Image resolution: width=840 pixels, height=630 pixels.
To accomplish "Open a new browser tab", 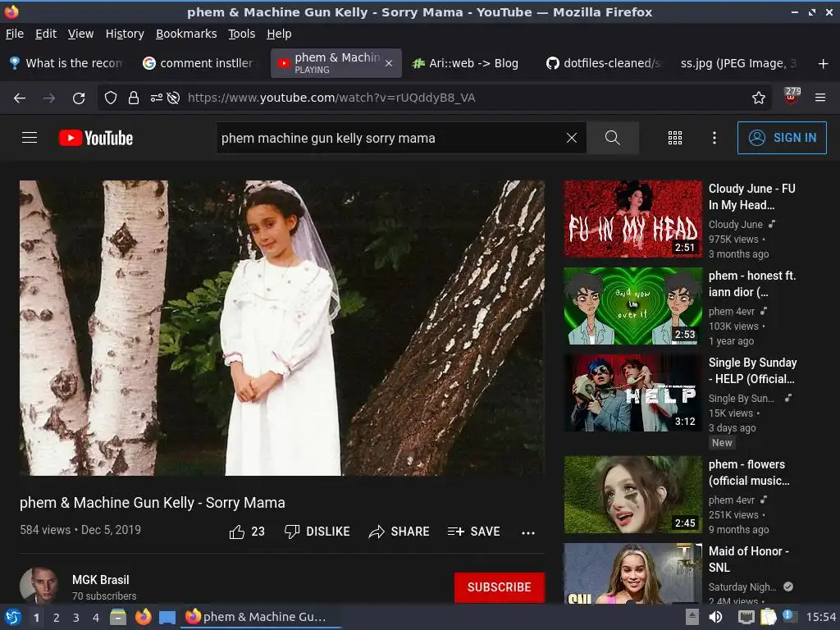I will point(823,64).
